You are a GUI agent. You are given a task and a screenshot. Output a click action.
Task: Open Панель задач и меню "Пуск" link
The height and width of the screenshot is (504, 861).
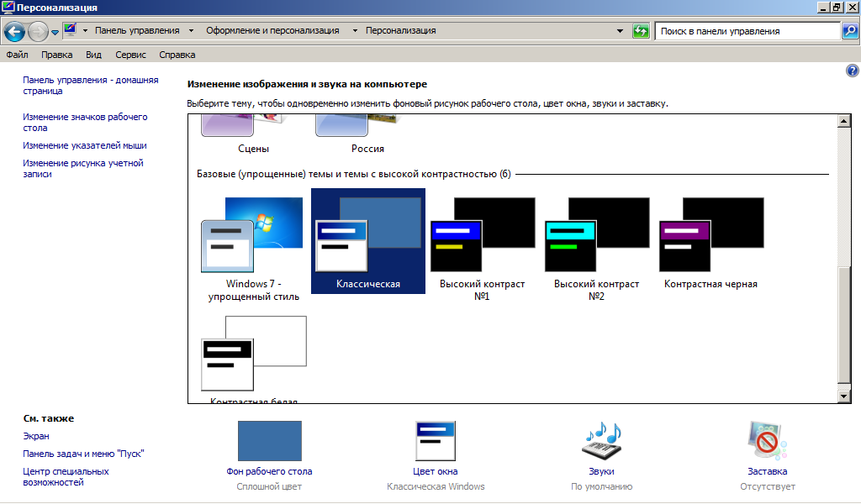coord(83,454)
